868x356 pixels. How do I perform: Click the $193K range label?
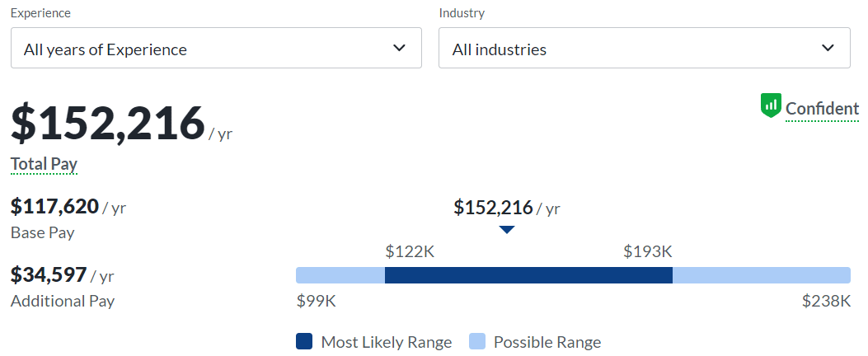[x=648, y=251]
